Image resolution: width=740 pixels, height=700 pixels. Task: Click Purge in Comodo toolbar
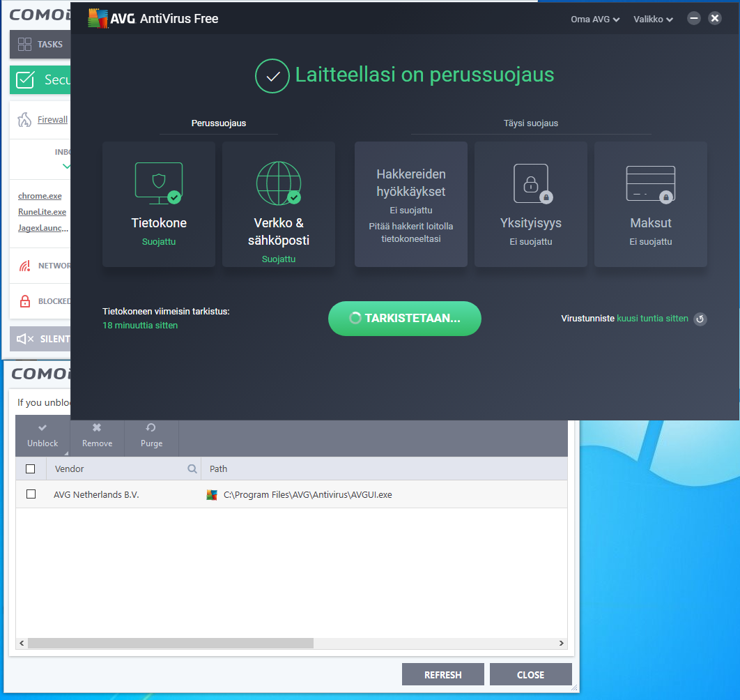pyautogui.click(x=151, y=436)
